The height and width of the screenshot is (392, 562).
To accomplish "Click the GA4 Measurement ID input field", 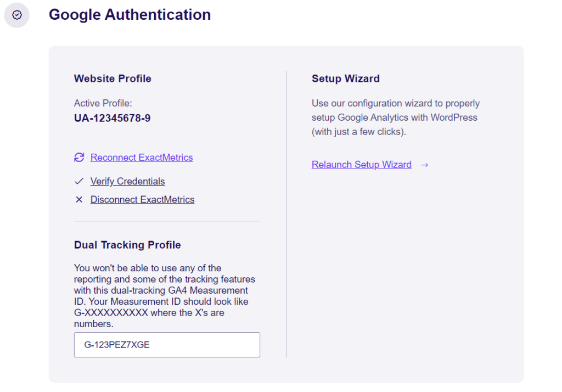I will 167,345.
